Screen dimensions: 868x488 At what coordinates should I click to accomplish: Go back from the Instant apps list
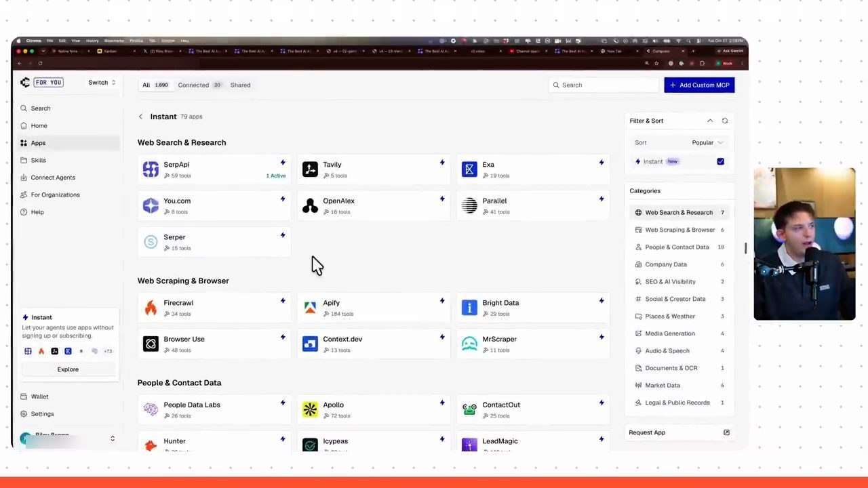[140, 117]
